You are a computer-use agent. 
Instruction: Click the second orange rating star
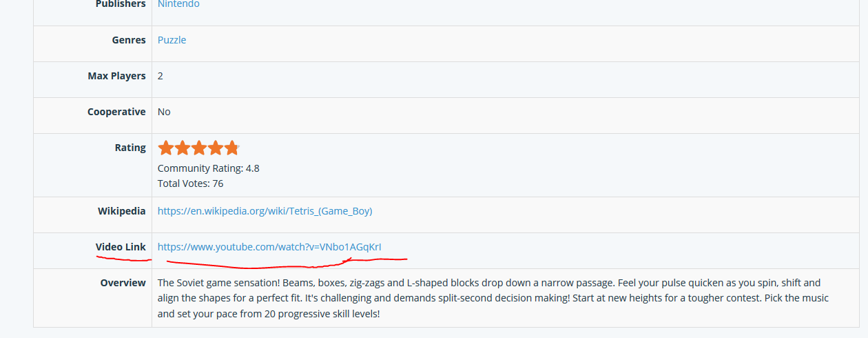click(x=182, y=148)
